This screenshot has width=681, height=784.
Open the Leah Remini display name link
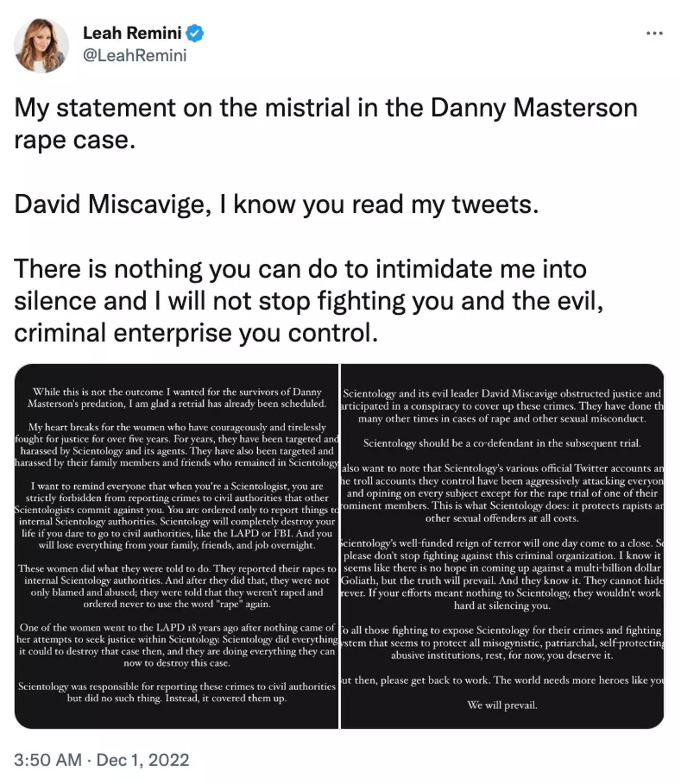pyautogui.click(x=132, y=33)
